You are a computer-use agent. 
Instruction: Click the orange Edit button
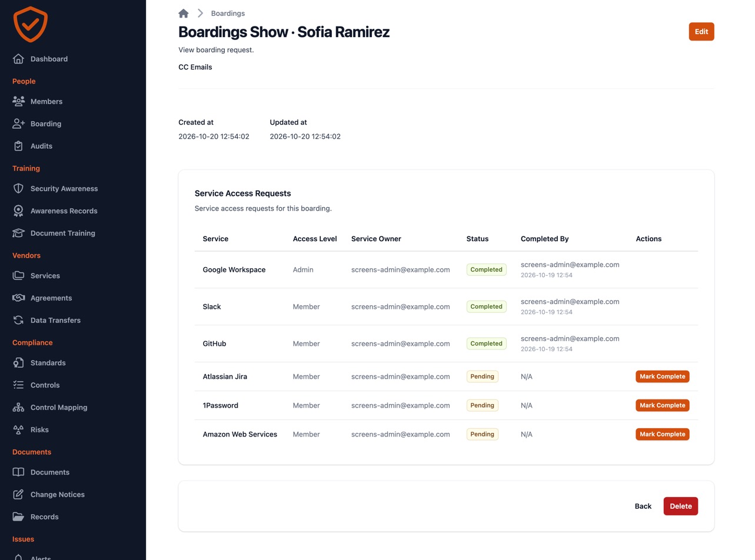click(x=701, y=32)
